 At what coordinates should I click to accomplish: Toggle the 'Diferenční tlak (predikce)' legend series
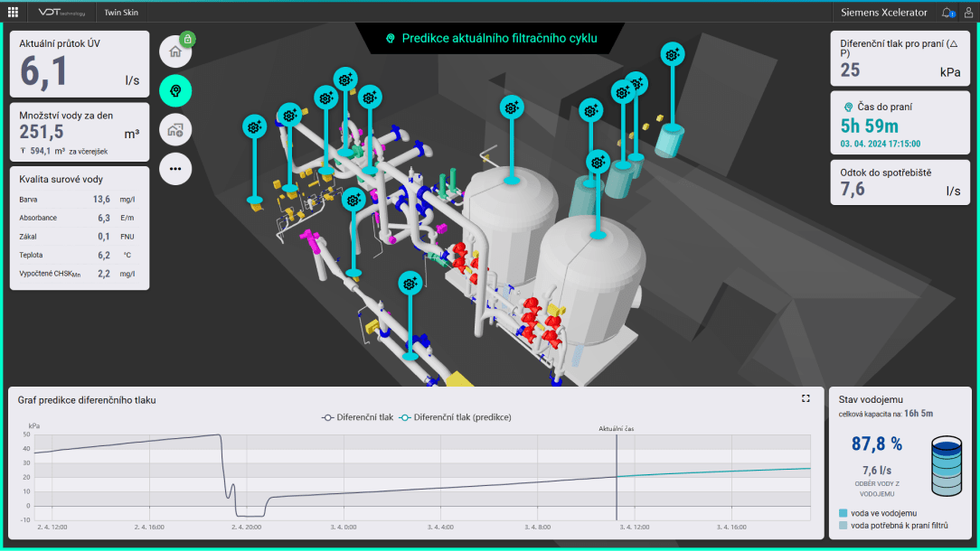point(456,417)
